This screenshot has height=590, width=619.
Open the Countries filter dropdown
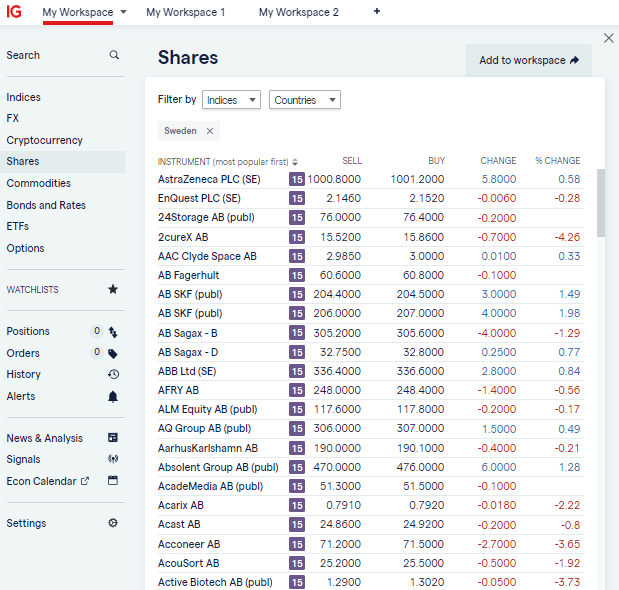(305, 100)
